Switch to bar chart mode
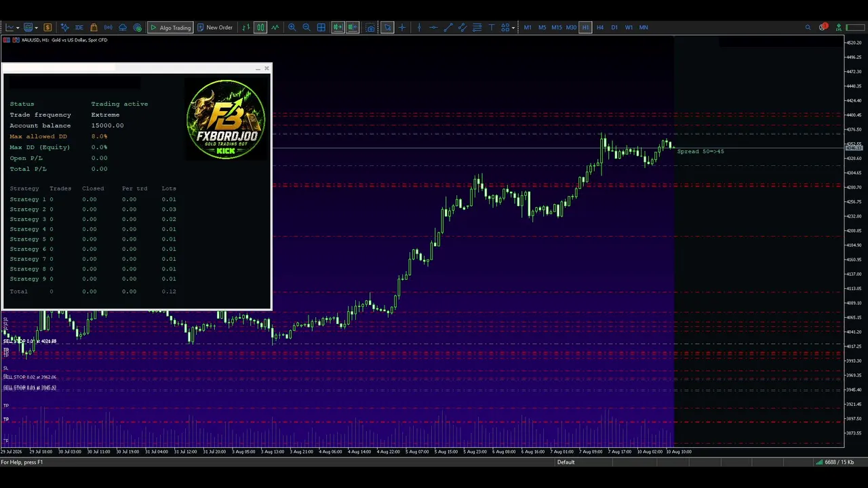This screenshot has width=868, height=488. coord(245,27)
